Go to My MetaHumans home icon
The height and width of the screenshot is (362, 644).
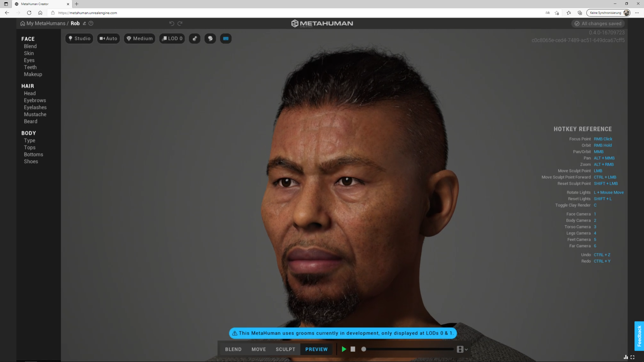coord(23,23)
